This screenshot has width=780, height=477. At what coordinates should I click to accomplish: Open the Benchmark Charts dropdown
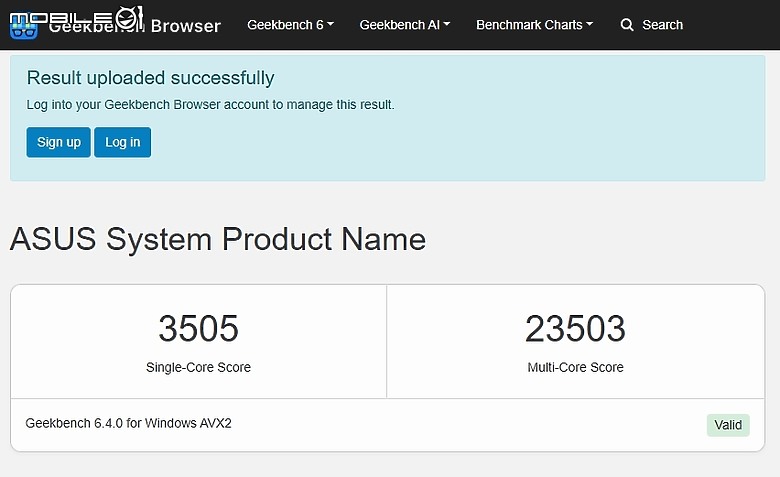point(534,25)
